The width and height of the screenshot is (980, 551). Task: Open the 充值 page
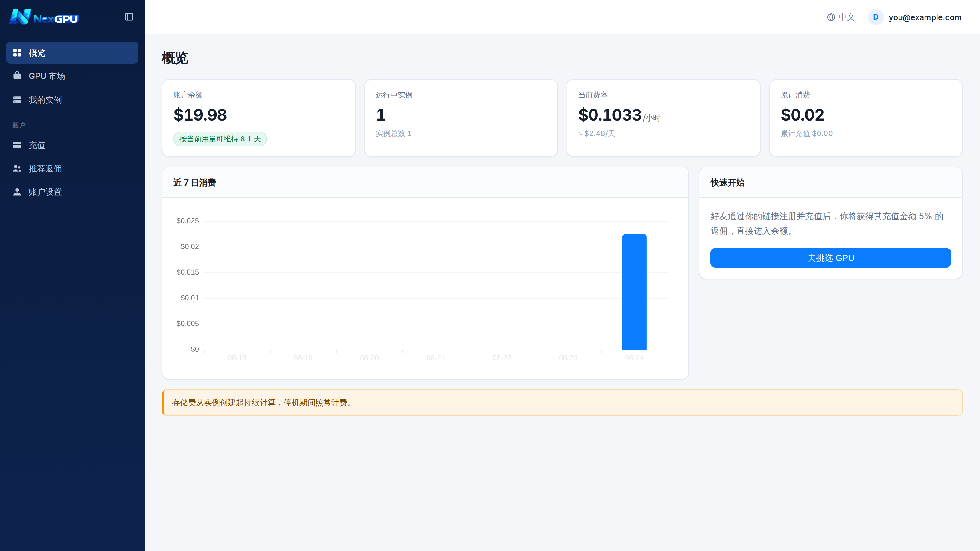point(72,145)
